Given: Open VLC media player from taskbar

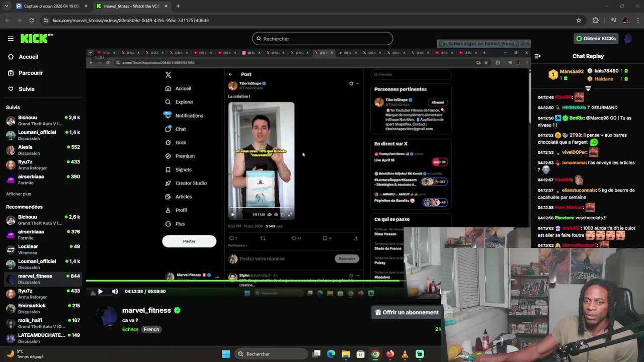Looking at the screenshot, I should point(405,354).
